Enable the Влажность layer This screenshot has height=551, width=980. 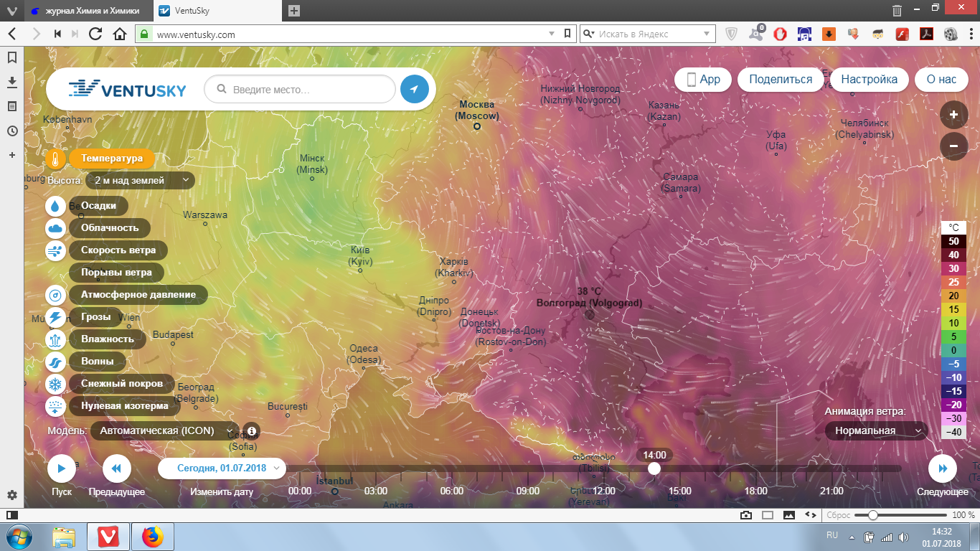pos(108,339)
